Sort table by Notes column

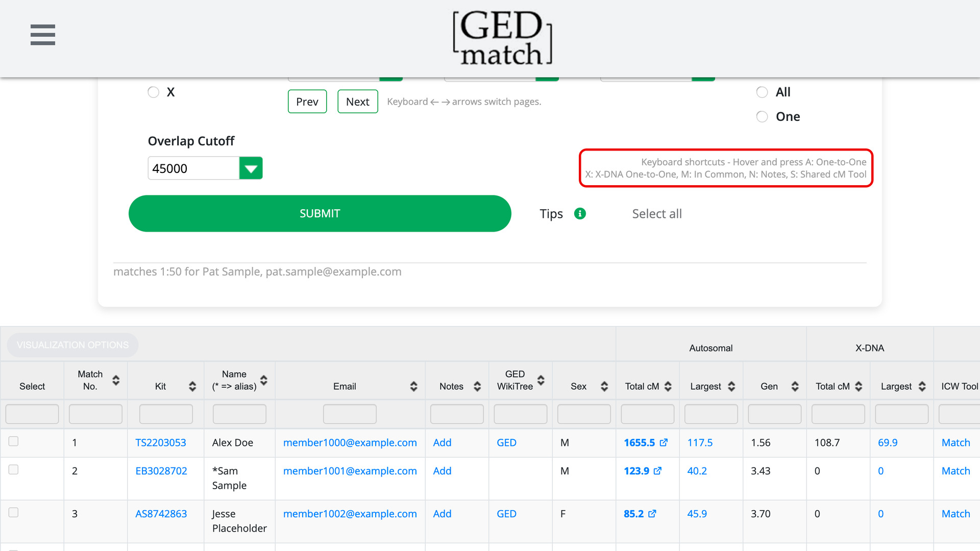click(477, 386)
